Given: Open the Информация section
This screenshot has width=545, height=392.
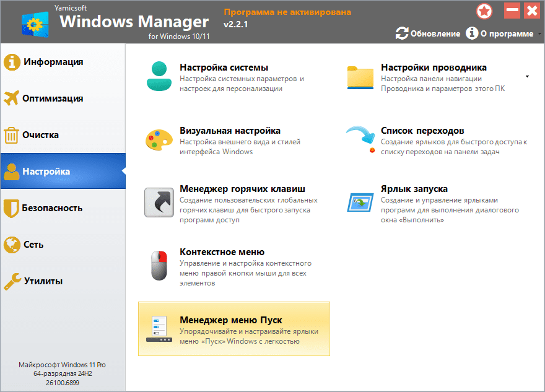Looking at the screenshot, I should coord(63,62).
